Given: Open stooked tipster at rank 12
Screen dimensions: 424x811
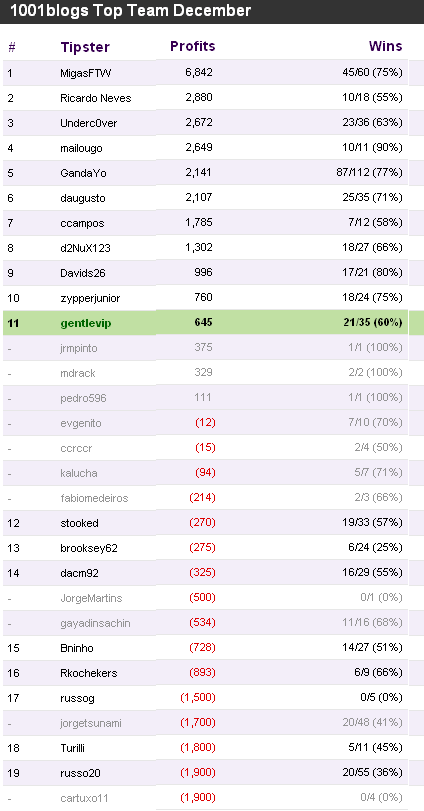Looking at the screenshot, I should click(x=79, y=523).
